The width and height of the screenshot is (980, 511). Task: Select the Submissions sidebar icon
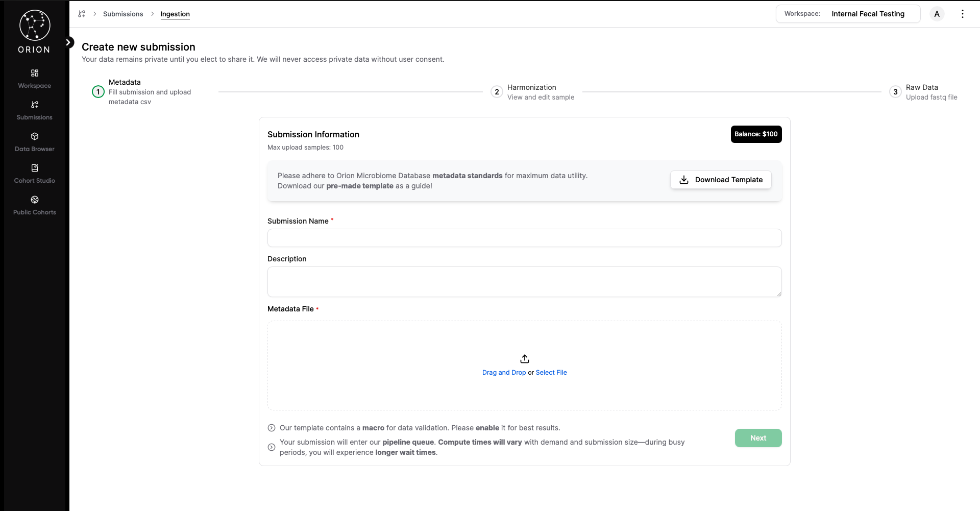34,110
